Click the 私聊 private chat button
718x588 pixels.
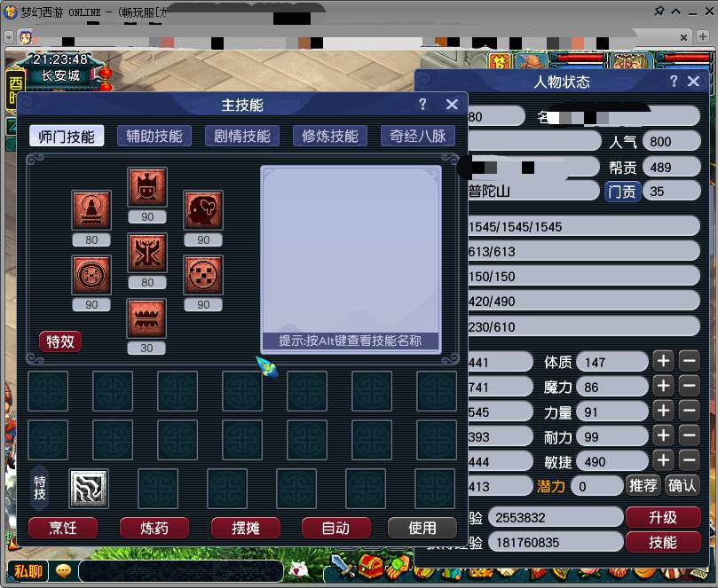pyautogui.click(x=28, y=571)
